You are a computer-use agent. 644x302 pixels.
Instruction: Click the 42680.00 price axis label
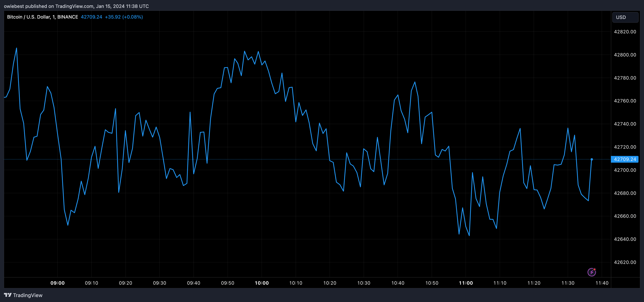[625, 193]
